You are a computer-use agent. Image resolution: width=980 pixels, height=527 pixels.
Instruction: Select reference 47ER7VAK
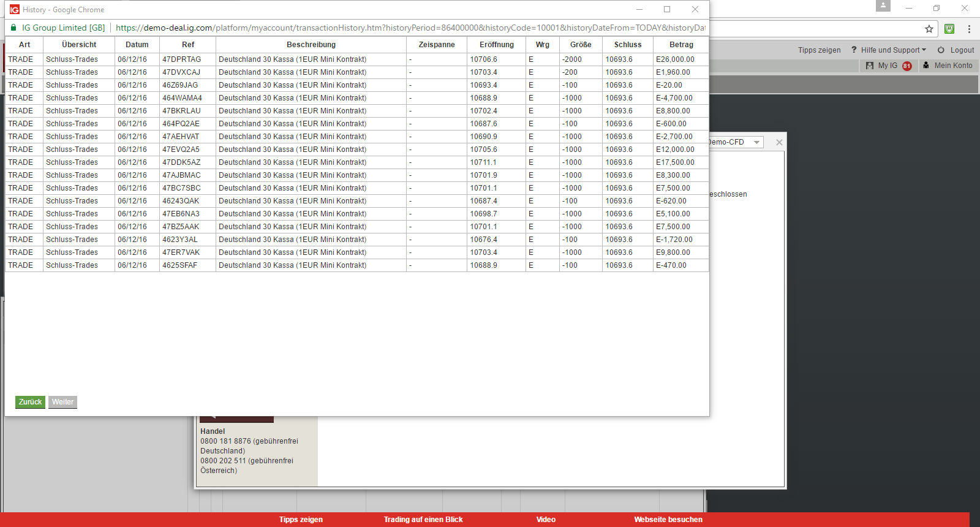click(181, 252)
